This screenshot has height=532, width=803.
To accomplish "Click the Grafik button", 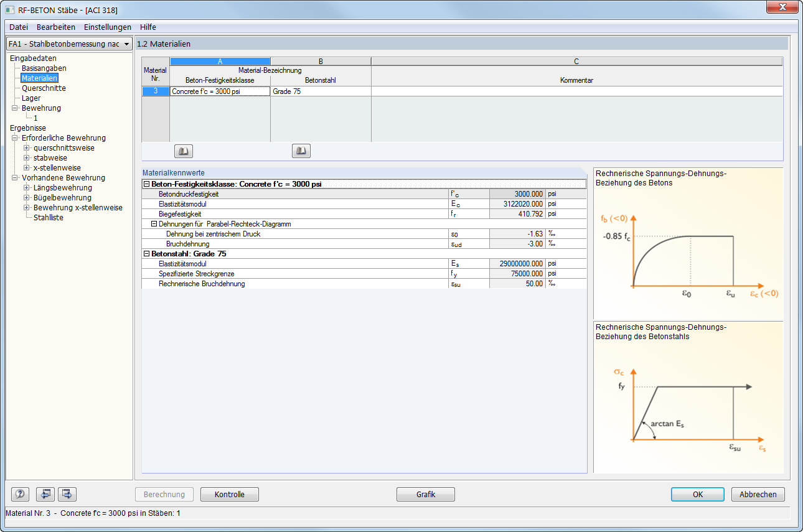I will (426, 495).
